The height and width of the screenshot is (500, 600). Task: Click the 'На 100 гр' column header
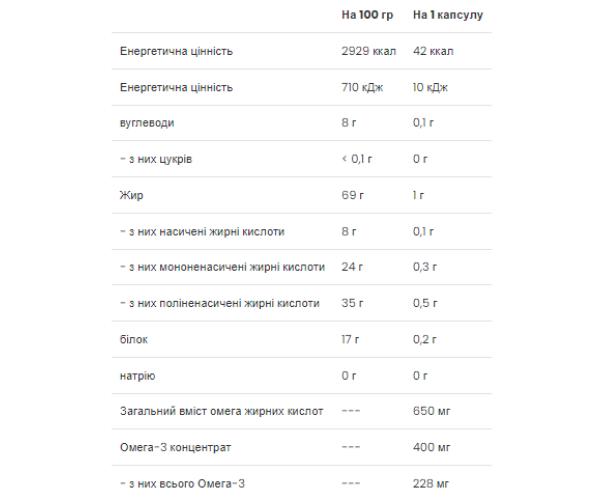(367, 15)
